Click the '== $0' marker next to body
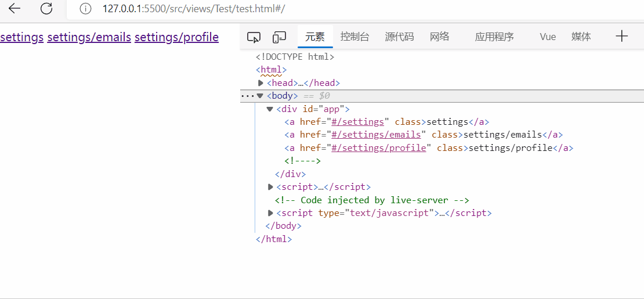This screenshot has width=644, height=299. [x=317, y=96]
